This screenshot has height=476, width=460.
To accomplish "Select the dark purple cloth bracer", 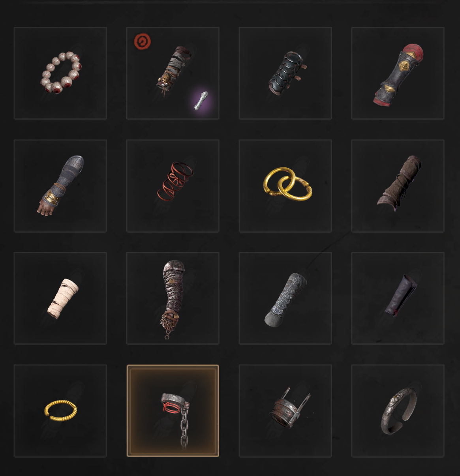I will pos(400,296).
